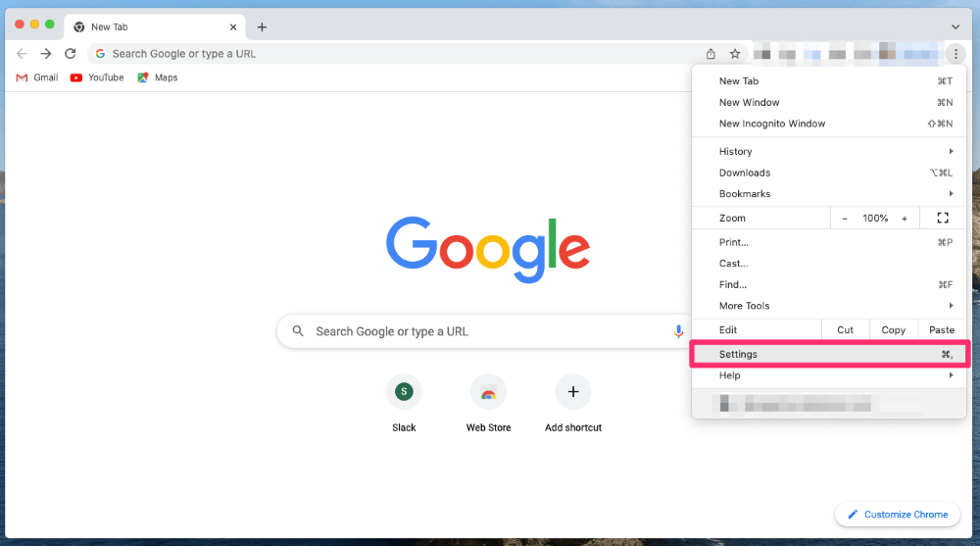Select Find... from the menu
The width and height of the screenshot is (980, 546).
click(829, 284)
